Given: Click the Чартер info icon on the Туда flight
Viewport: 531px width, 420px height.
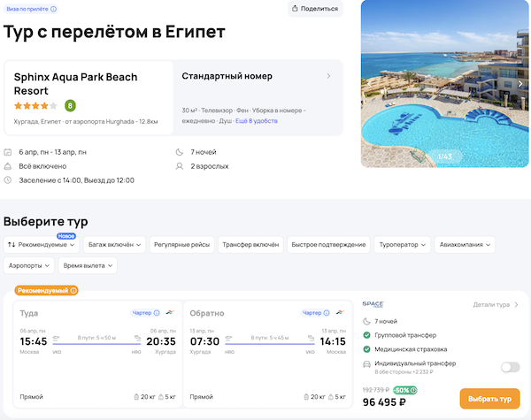Looking at the screenshot, I should [x=158, y=313].
